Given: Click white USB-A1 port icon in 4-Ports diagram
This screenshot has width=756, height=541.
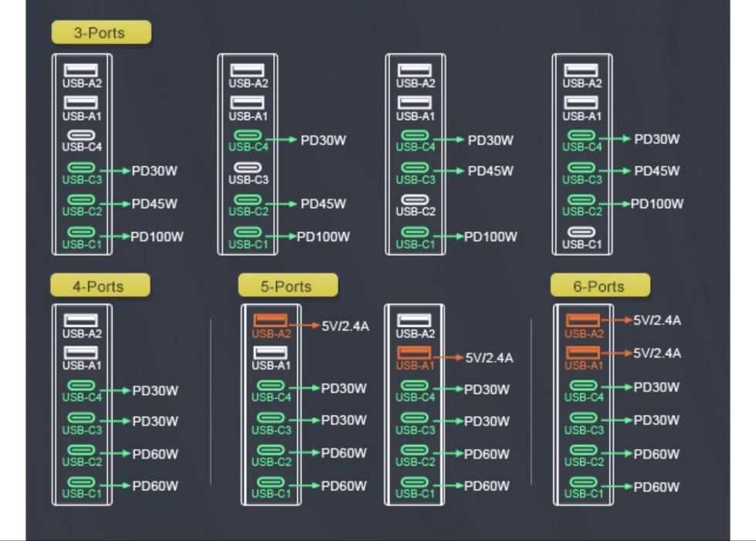Looking at the screenshot, I should tap(81, 352).
